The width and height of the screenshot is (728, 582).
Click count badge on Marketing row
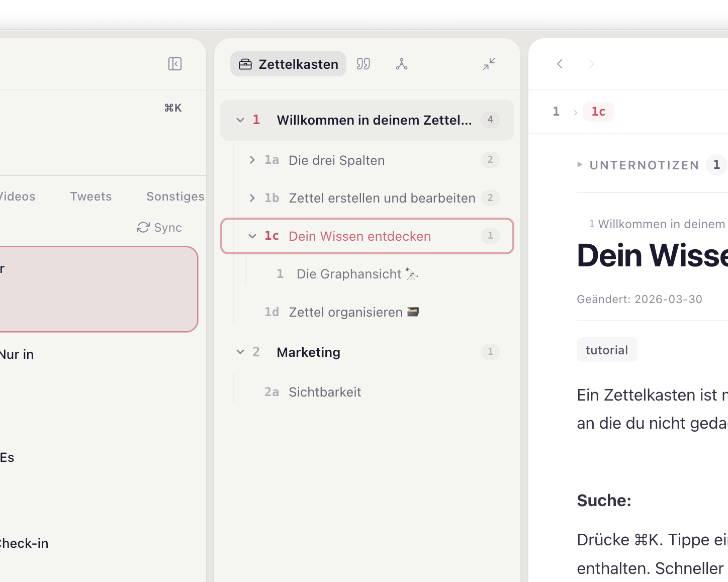coord(490,351)
